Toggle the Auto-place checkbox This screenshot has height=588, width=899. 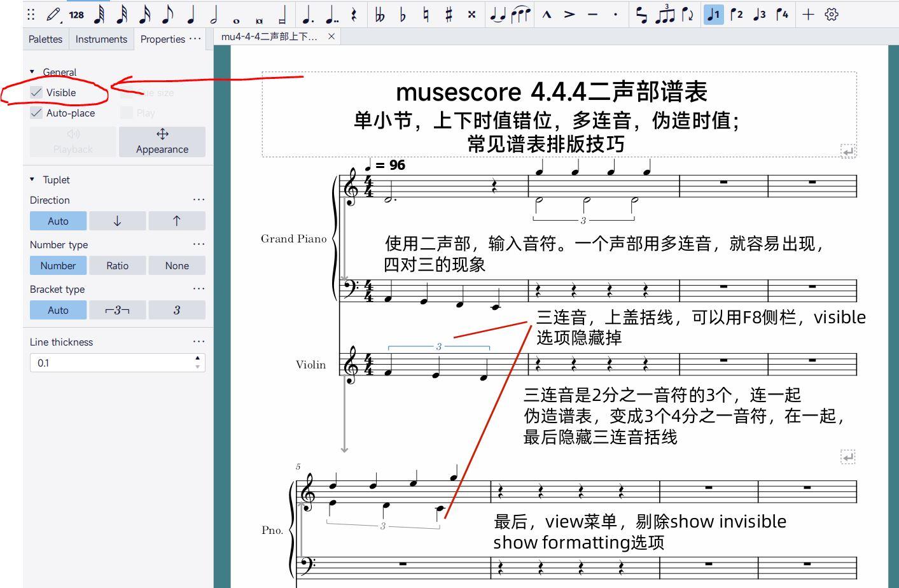(36, 113)
